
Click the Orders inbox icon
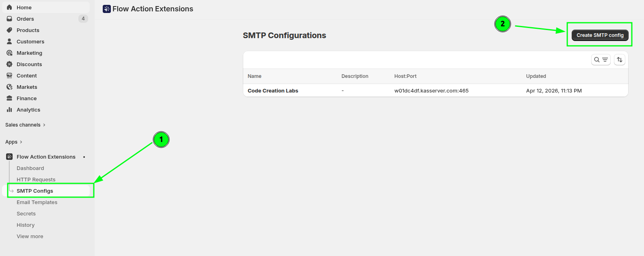(x=9, y=19)
